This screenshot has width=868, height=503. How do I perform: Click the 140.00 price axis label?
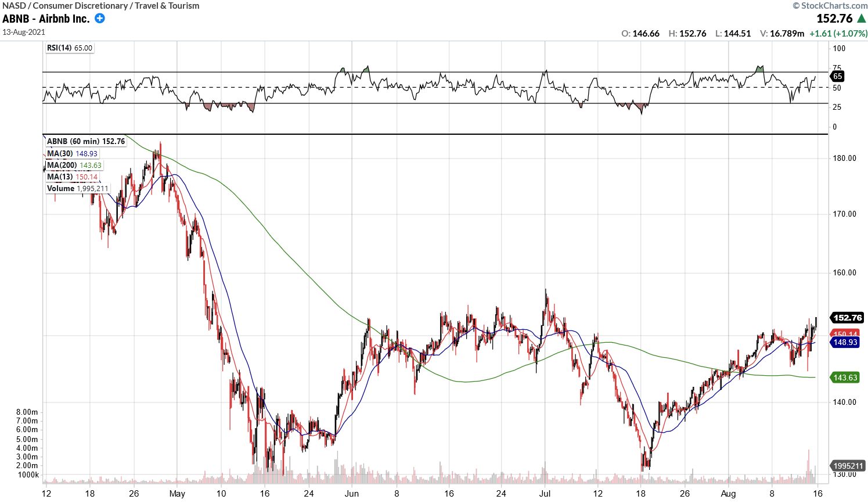[844, 402]
